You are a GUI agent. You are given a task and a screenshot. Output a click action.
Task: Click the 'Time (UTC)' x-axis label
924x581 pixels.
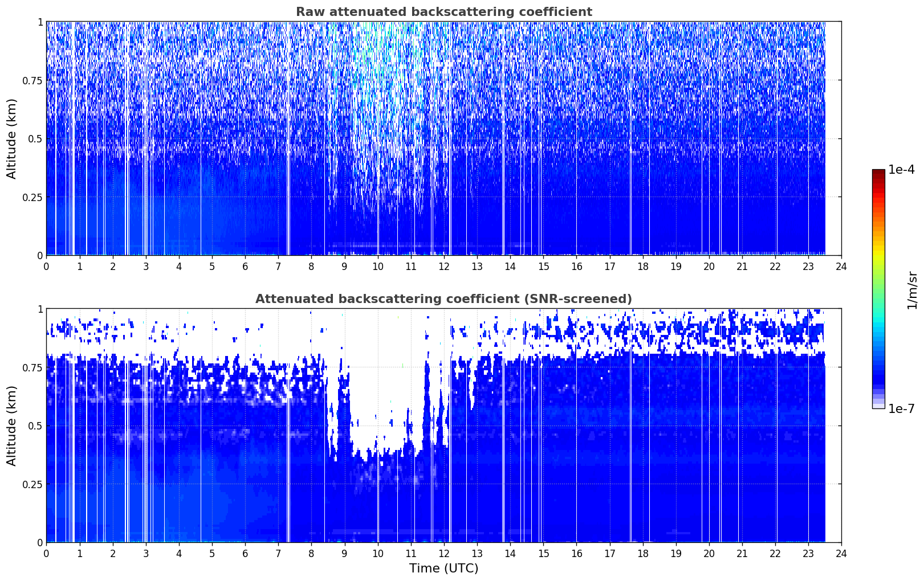[443, 568]
